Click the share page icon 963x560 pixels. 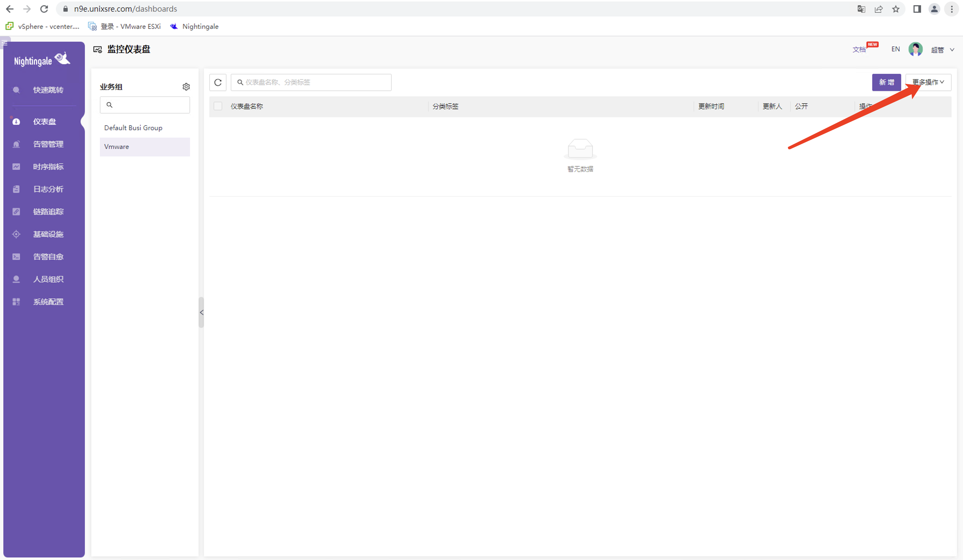coord(879,9)
